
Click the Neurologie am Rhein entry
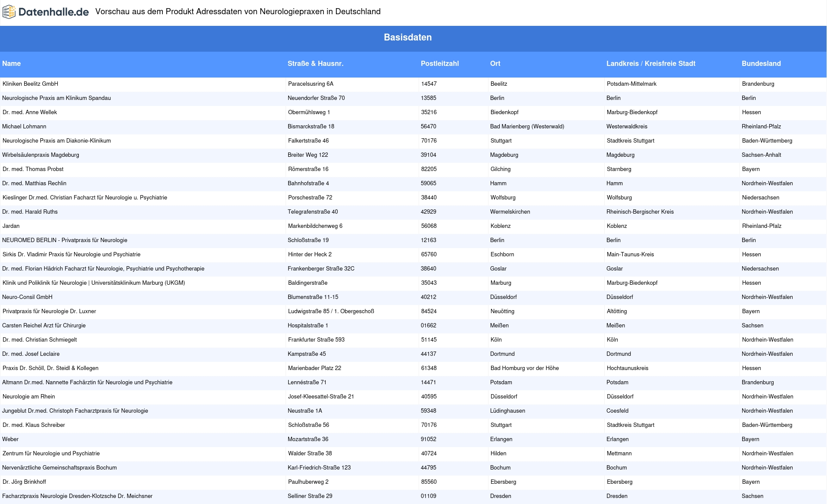(x=29, y=397)
